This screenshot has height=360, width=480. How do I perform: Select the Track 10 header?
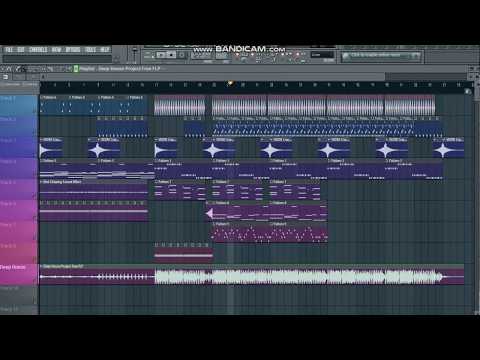(19, 295)
